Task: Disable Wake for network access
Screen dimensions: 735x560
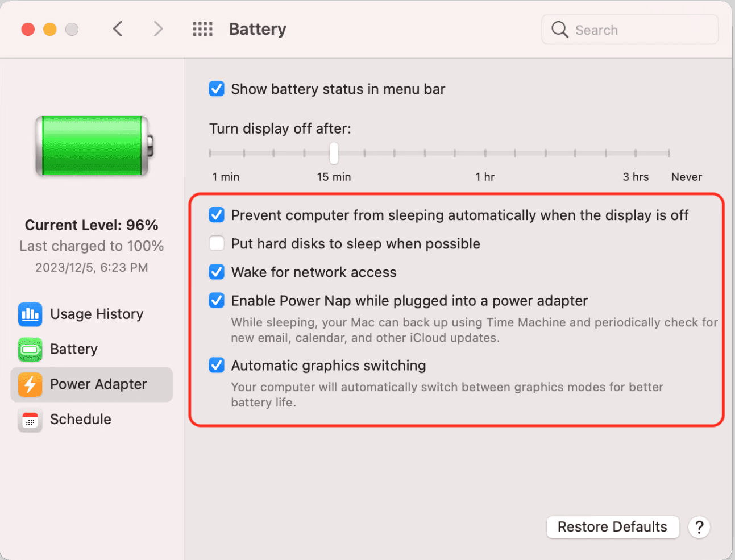Action: (x=217, y=272)
